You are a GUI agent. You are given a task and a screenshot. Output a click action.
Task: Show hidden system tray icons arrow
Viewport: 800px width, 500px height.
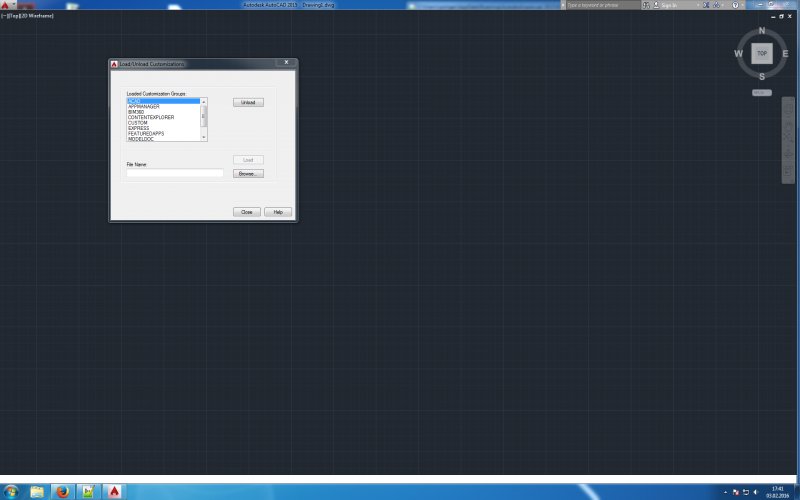click(x=725, y=492)
